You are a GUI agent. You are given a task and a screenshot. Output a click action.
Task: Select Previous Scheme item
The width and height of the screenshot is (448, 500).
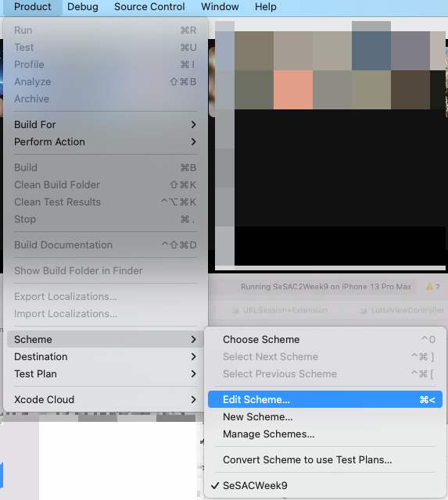[x=325, y=374]
